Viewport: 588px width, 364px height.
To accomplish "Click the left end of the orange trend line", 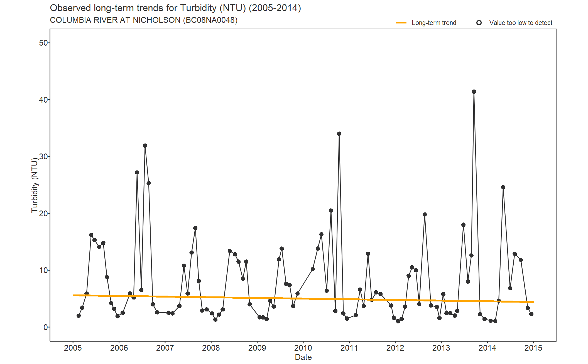I will [x=74, y=295].
